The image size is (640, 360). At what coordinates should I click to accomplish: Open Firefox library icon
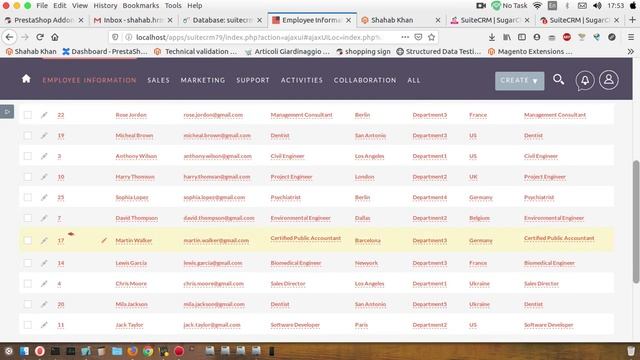(507, 37)
